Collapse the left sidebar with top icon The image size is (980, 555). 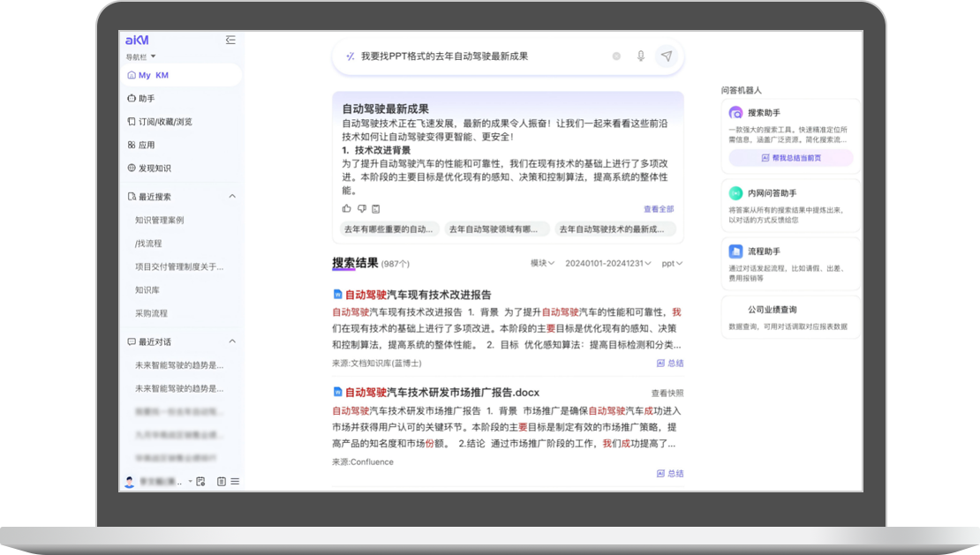tap(230, 40)
